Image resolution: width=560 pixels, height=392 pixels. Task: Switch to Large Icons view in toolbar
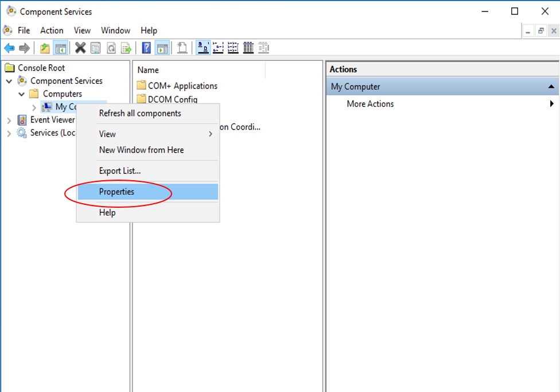[x=203, y=48]
